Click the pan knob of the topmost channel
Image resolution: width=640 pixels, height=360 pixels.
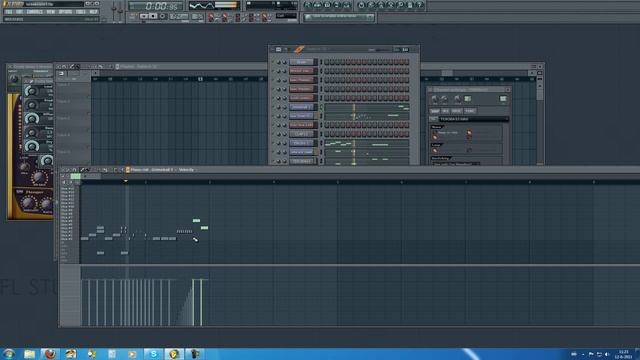(x=279, y=62)
